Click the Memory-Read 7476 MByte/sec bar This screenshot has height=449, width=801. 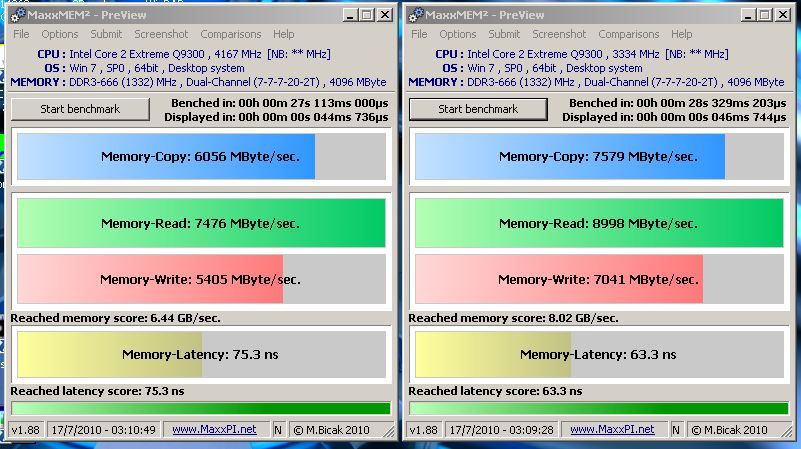(x=201, y=223)
